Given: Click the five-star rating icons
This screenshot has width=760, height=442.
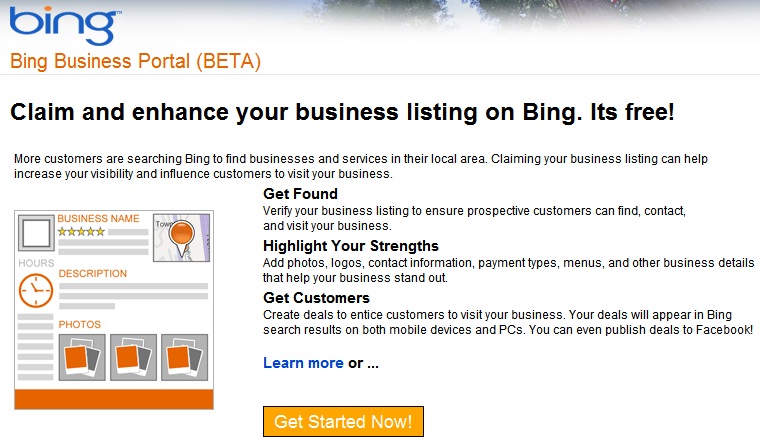Looking at the screenshot, I should pos(81,232).
